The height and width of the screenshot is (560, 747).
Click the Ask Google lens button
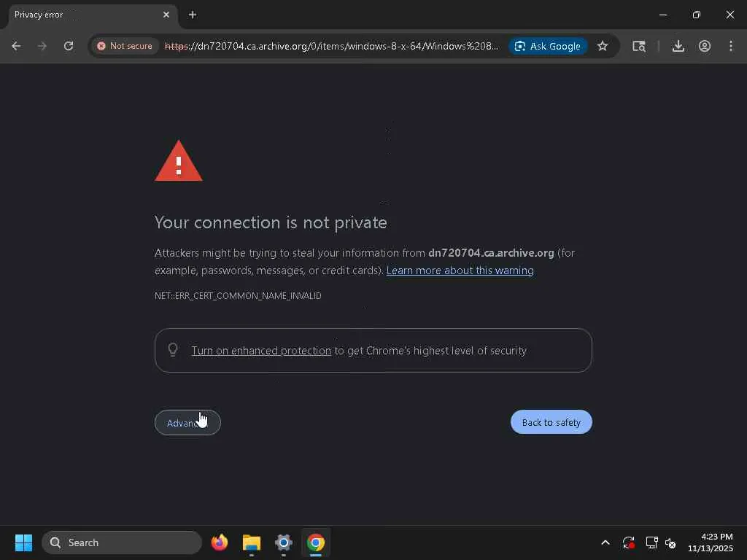548,46
